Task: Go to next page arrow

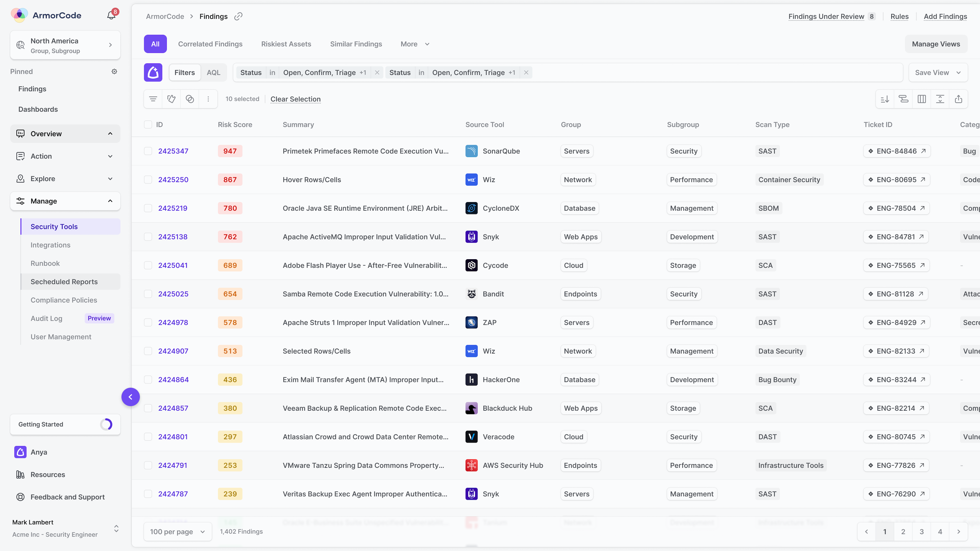Action: tap(958, 532)
